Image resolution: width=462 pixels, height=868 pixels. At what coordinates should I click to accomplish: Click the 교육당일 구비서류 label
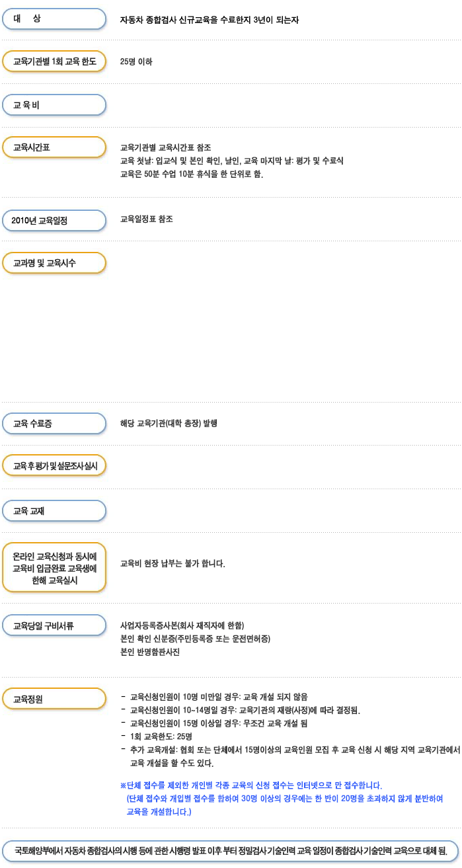(x=54, y=625)
